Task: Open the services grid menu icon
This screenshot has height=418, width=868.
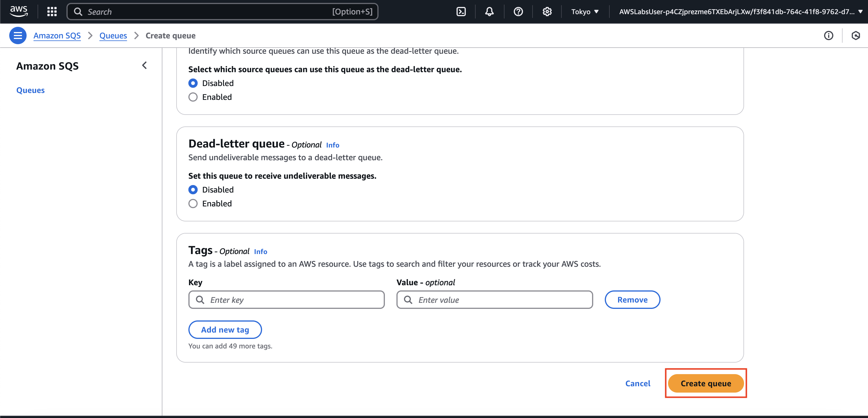Action: click(51, 12)
